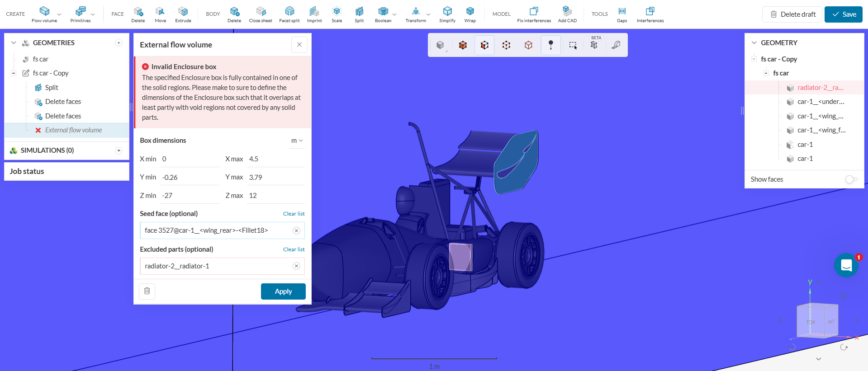Screen dimensions: 868x371
Task: Click Clear list for Seed face
Action: pos(294,214)
